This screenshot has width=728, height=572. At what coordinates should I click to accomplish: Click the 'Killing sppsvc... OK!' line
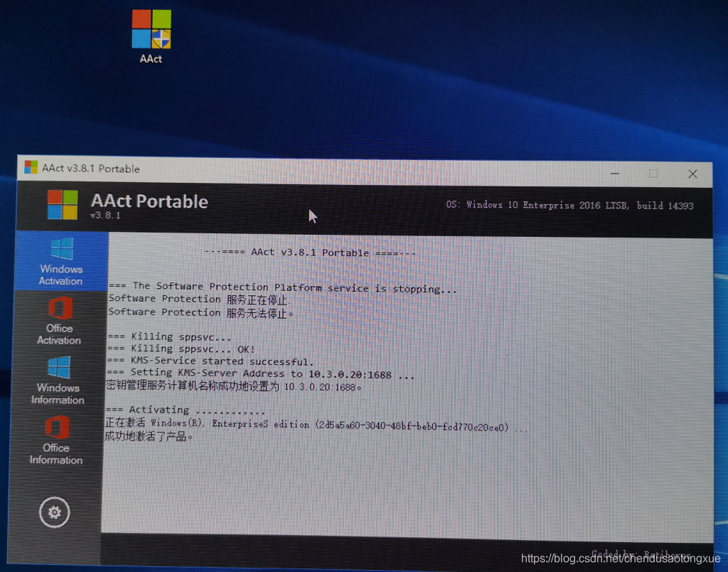click(181, 349)
